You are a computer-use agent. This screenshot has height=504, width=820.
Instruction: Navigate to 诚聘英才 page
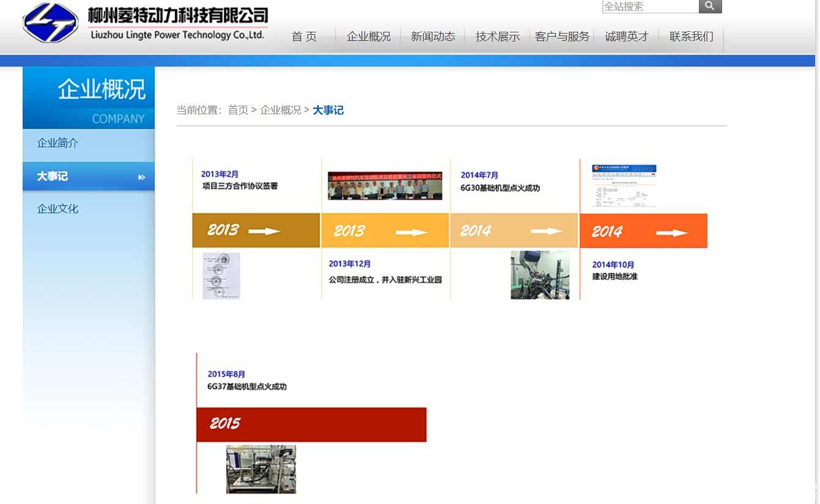626,37
